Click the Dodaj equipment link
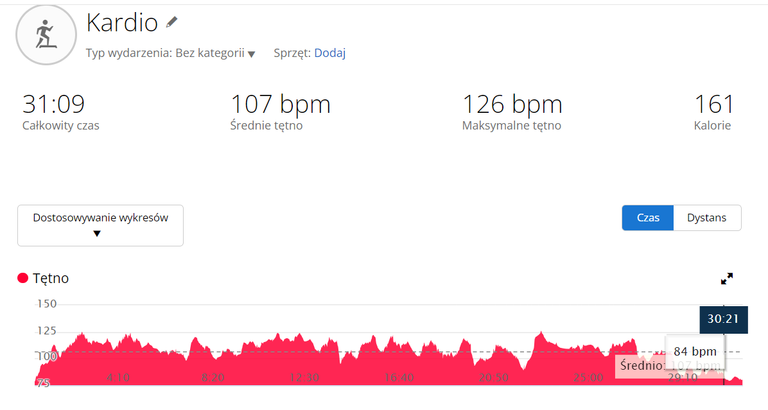 (330, 53)
